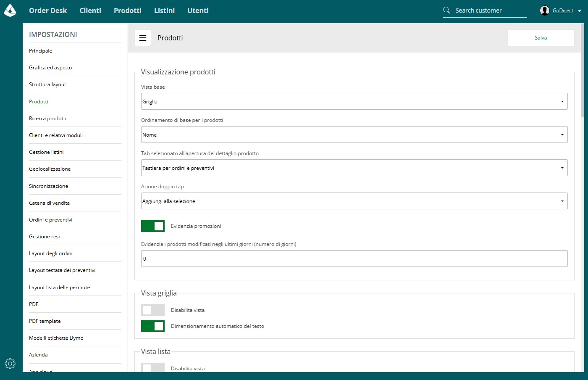
Task: Click the Salva button
Action: pyautogui.click(x=541, y=38)
